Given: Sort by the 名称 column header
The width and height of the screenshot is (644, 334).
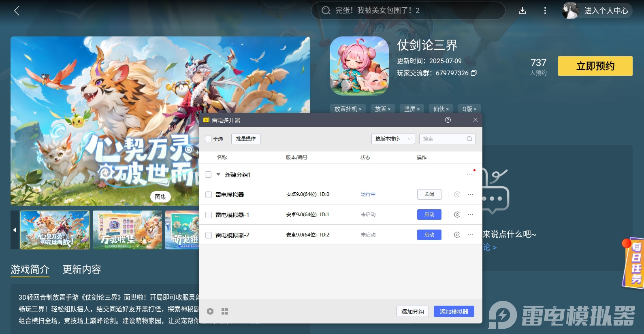Looking at the screenshot, I should pos(222,157).
